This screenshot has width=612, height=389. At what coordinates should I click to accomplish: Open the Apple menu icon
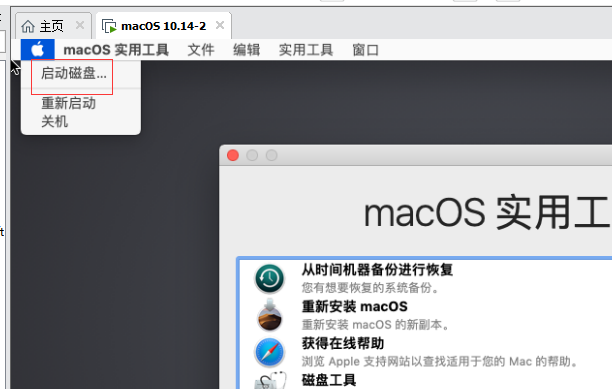click(37, 50)
